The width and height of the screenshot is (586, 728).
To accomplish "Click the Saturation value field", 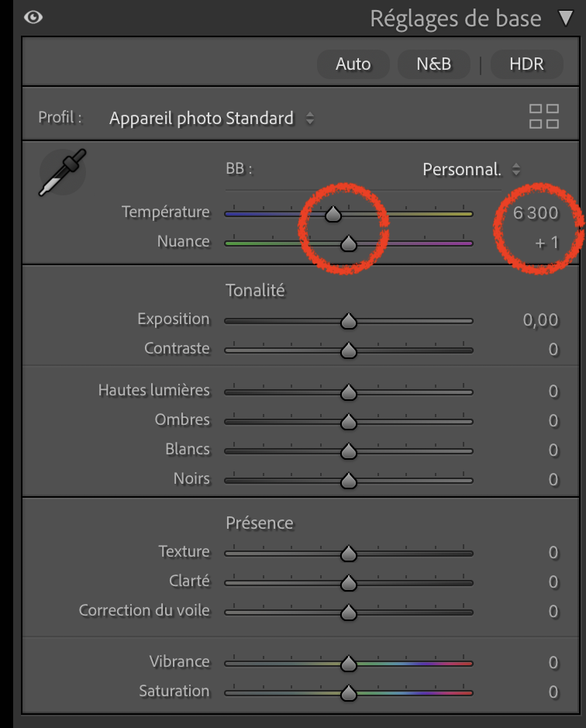I will point(553,692).
